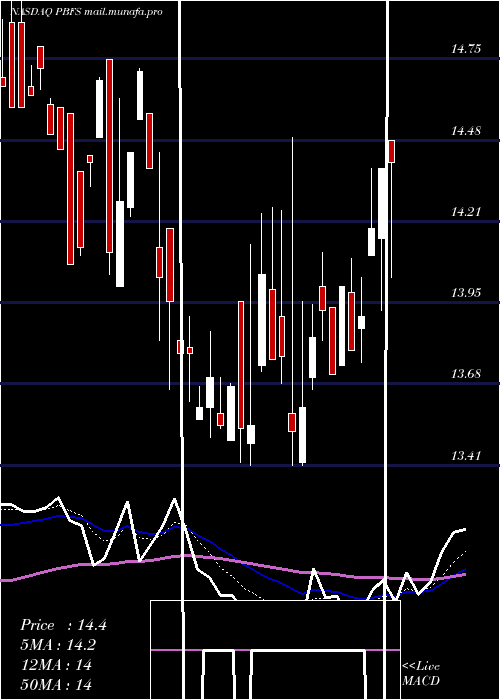Select the 13.95 price axis label

coord(466,293)
